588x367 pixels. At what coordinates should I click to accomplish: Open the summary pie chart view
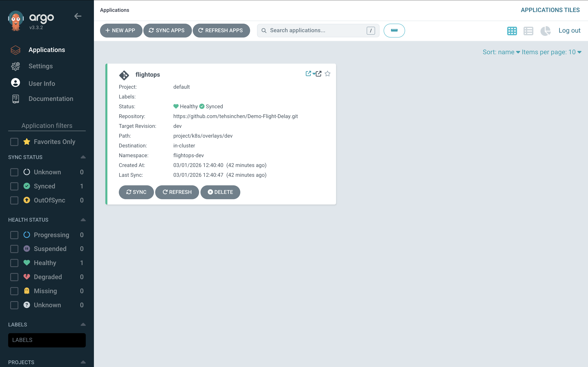546,31
